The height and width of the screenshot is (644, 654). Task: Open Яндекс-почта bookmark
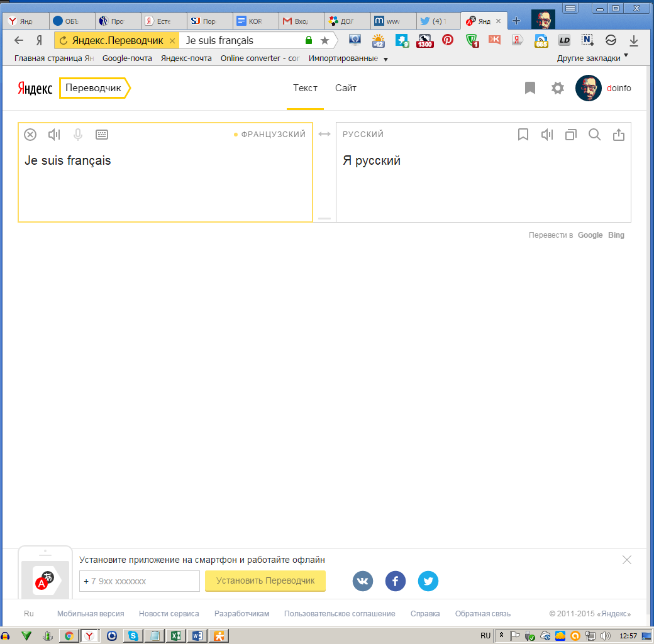pos(186,58)
